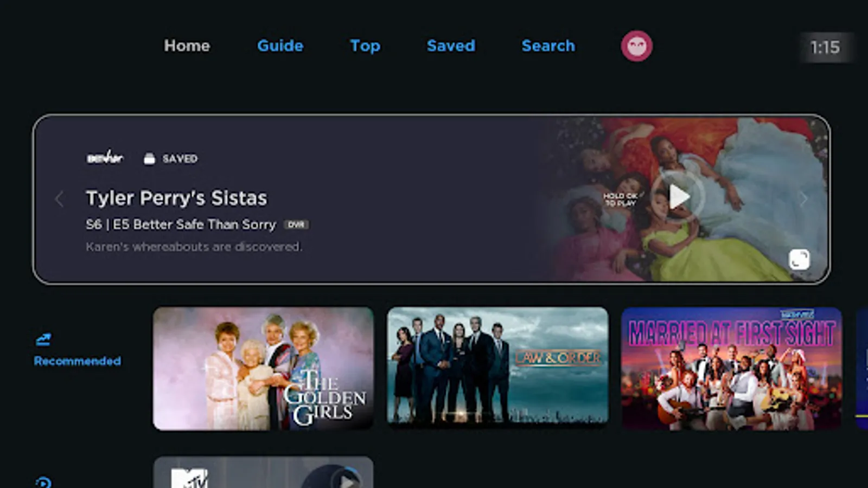
Task: Go to previous featured banner with left chevron
Action: click(59, 199)
